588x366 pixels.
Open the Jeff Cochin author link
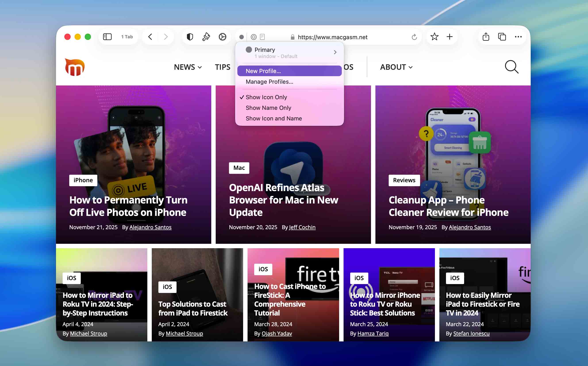tap(302, 227)
